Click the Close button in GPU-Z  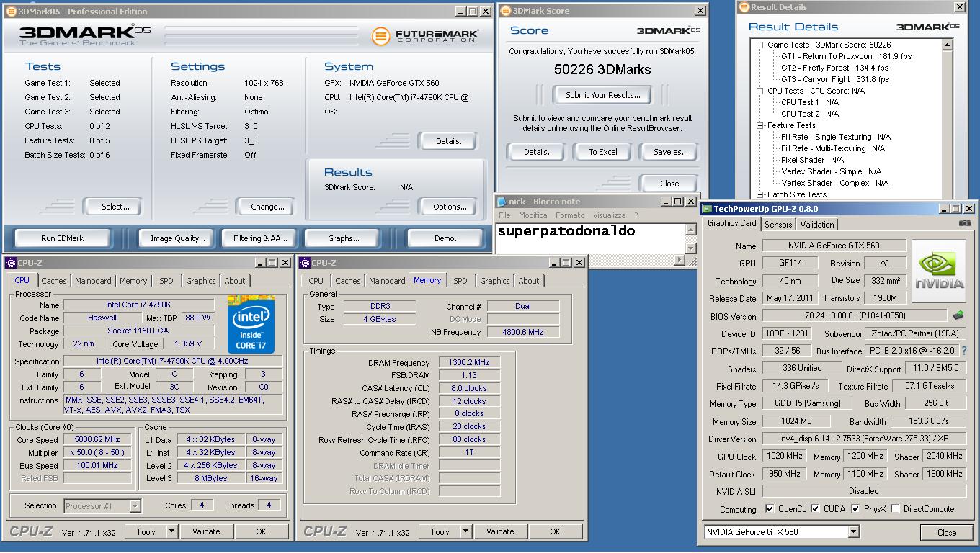pyautogui.click(x=947, y=533)
